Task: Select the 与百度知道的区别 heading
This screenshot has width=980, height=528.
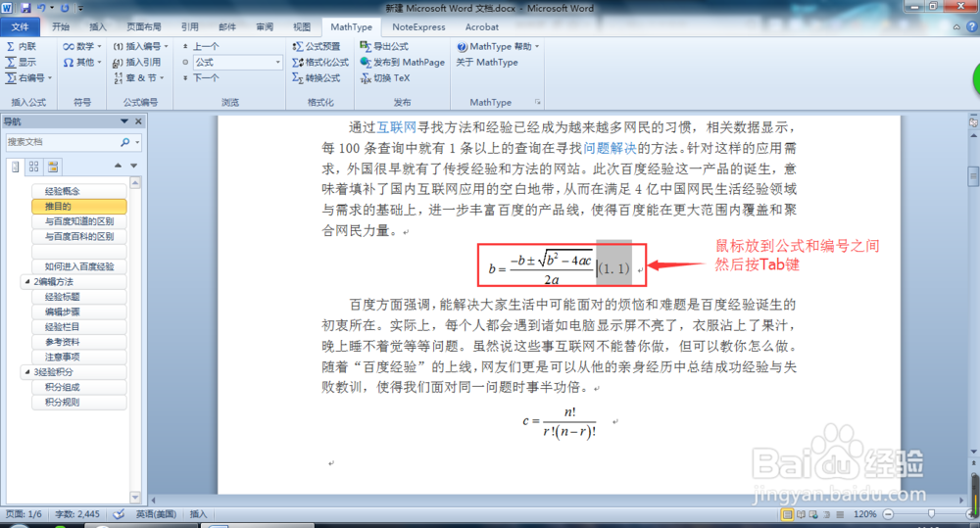Action: (78, 221)
